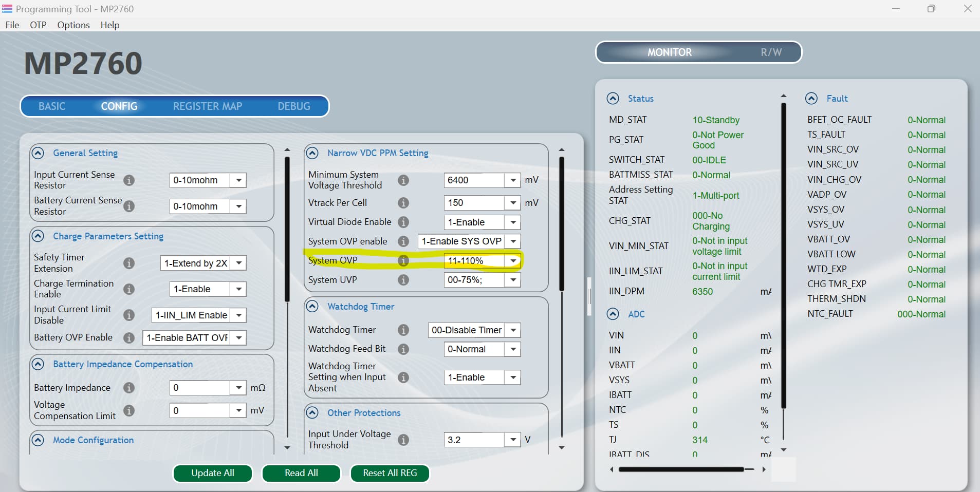980x492 pixels.
Task: Open Watchdog Timer 00-Disable Timer dropdown
Action: coord(513,330)
